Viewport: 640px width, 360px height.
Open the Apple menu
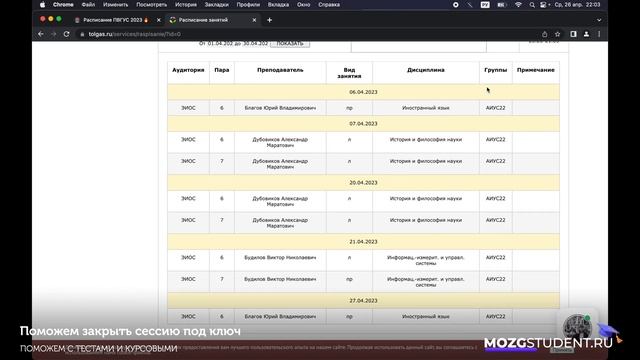tap(42, 5)
